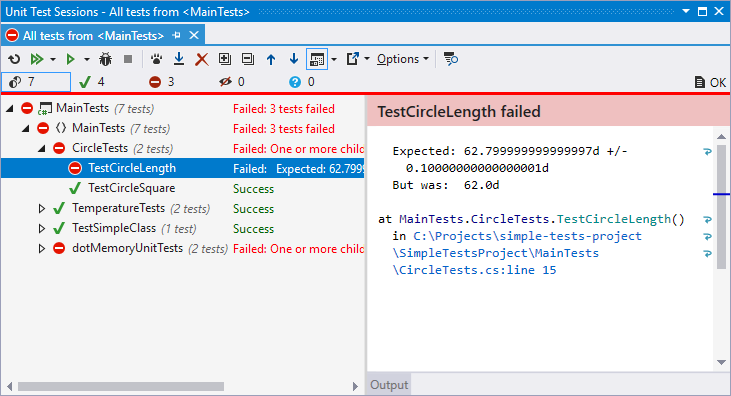Open window position dropdown in title bar
This screenshot has height=396, width=731.
[x=686, y=11]
